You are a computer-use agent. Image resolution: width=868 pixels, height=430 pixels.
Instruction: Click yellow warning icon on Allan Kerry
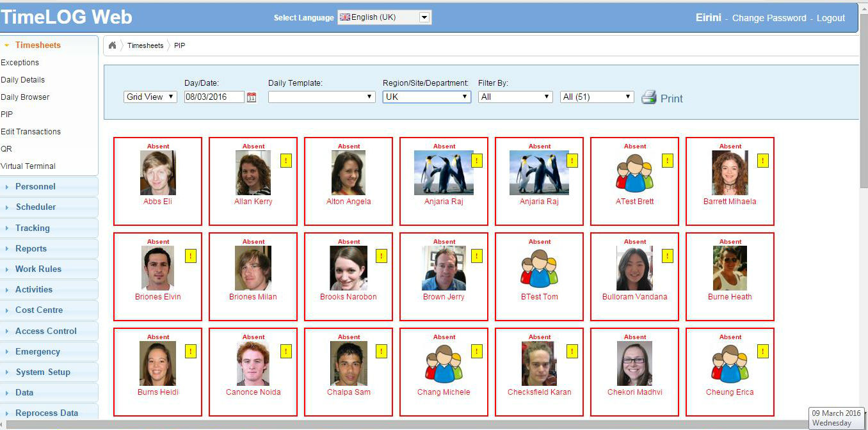click(286, 161)
